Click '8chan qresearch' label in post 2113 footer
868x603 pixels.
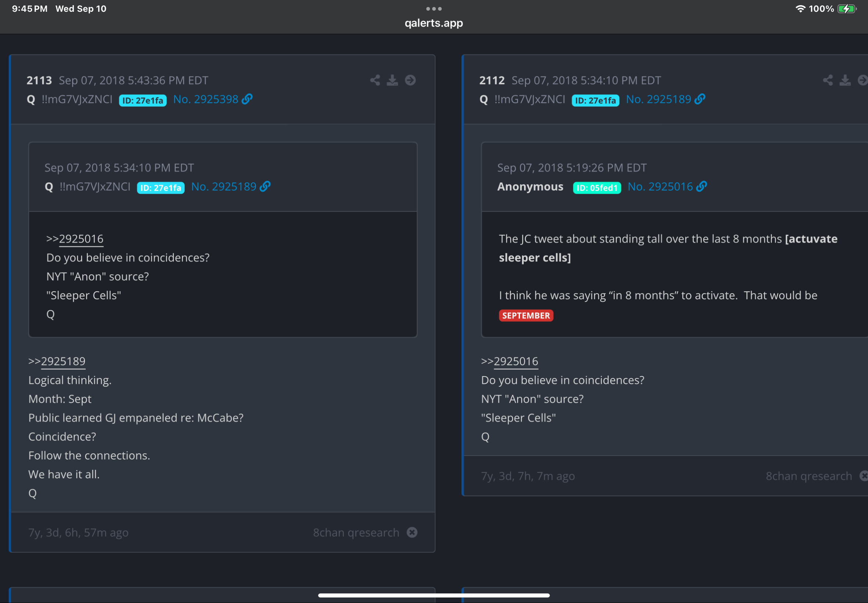coord(356,533)
